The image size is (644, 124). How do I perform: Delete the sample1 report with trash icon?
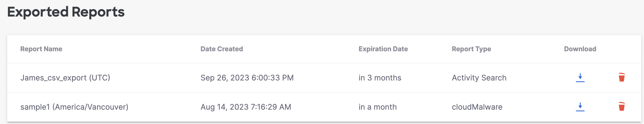click(622, 106)
